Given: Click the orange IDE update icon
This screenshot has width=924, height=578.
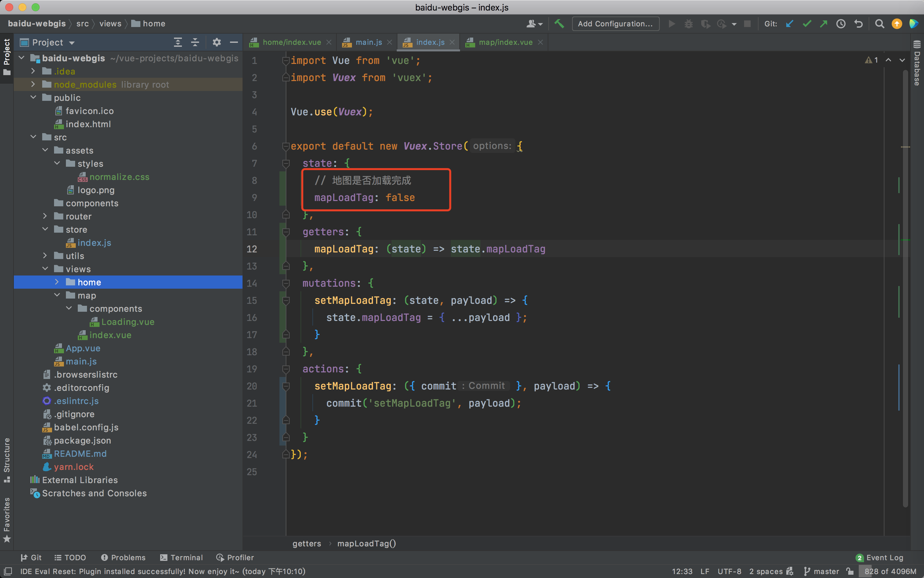Looking at the screenshot, I should pyautogui.click(x=896, y=24).
